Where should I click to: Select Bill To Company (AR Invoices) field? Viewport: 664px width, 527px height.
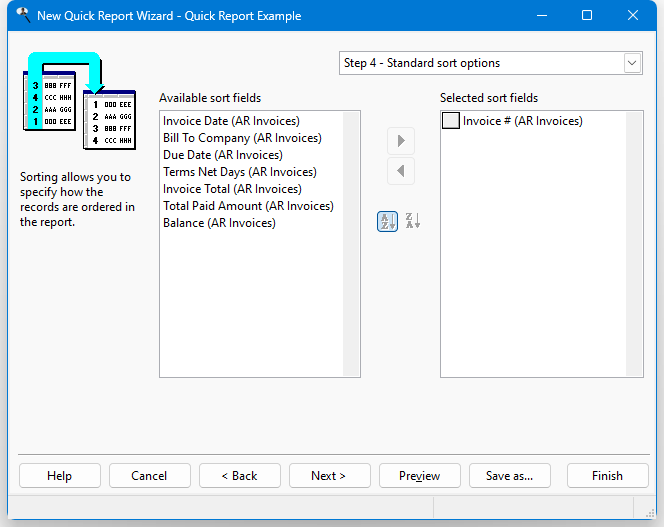coord(242,138)
